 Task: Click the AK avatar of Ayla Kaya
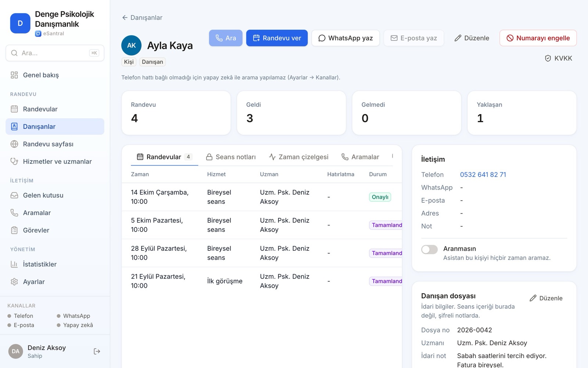(132, 45)
